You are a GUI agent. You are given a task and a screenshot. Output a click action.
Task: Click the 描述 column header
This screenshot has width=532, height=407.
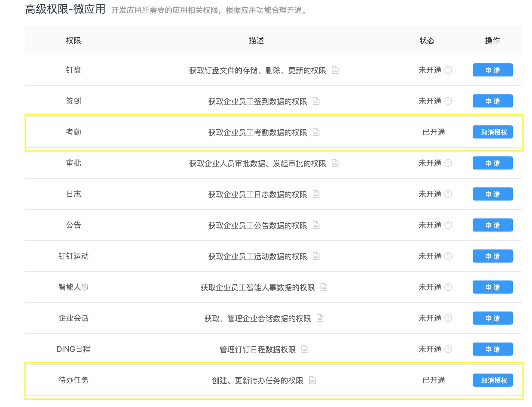click(256, 41)
